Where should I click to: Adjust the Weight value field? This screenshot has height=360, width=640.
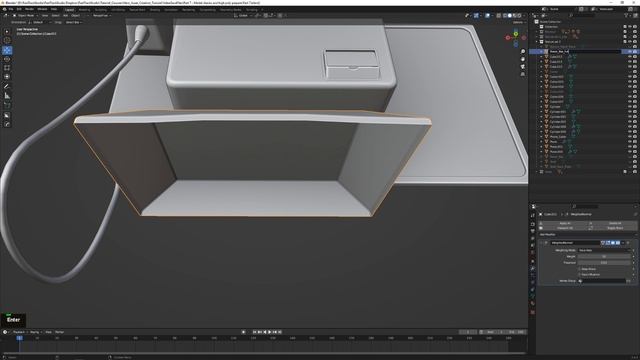(x=604, y=257)
